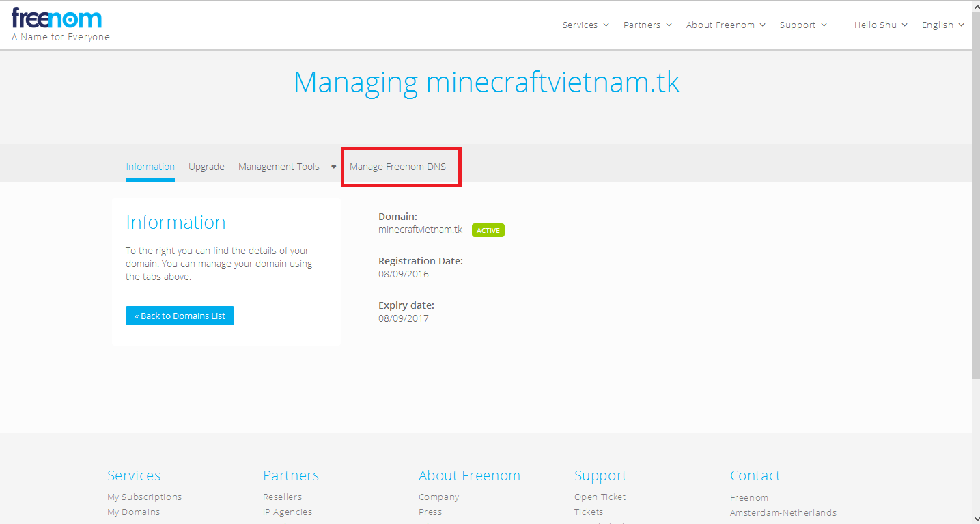Switch to the Upgrade tab
The width and height of the screenshot is (980, 524).
tap(206, 167)
